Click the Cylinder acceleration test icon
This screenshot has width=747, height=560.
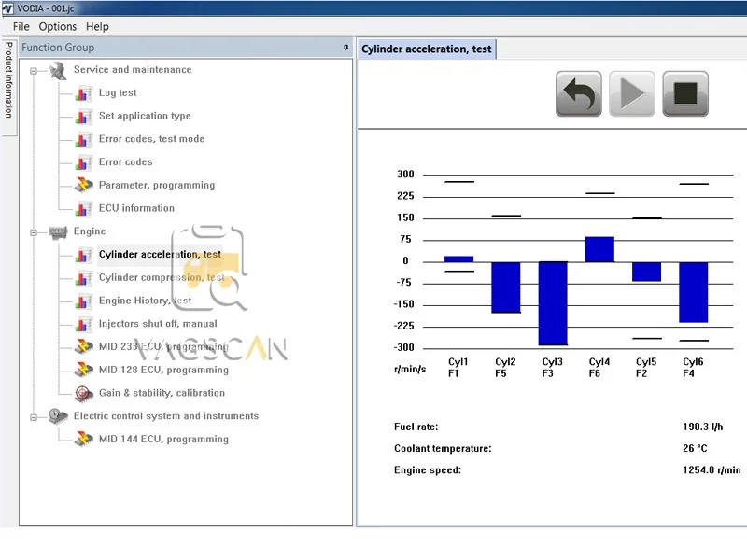click(83, 255)
